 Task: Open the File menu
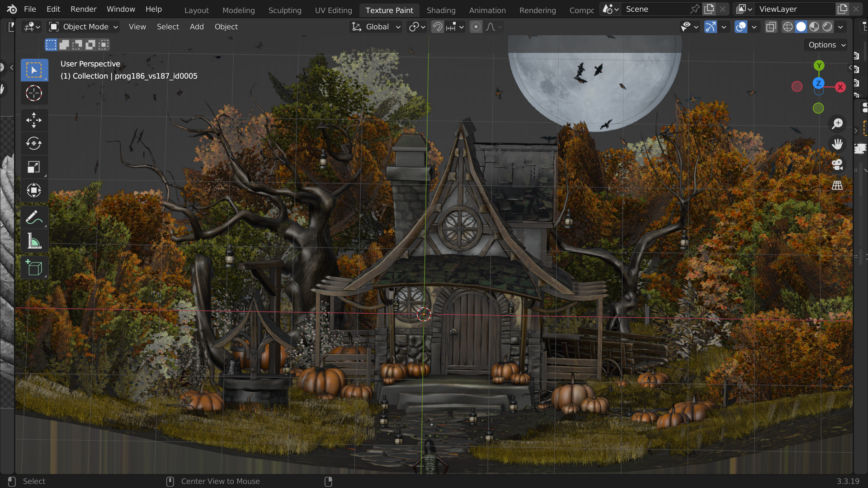tap(30, 9)
